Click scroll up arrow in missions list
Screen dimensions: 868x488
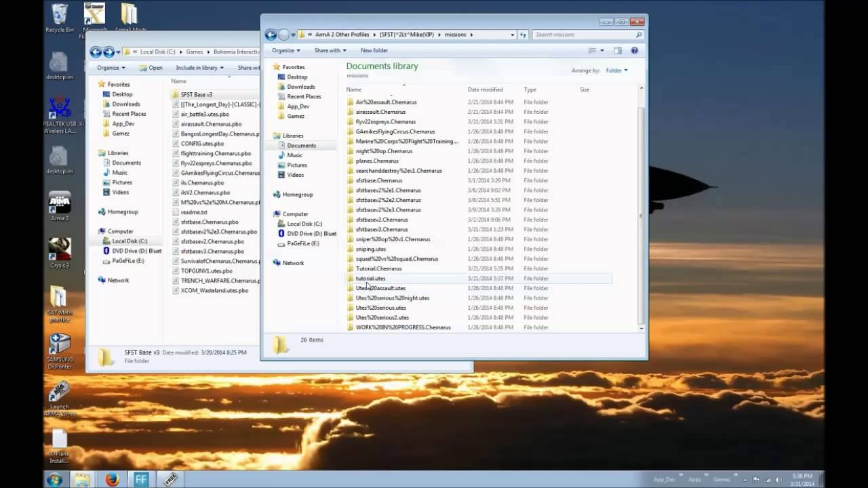click(x=642, y=89)
